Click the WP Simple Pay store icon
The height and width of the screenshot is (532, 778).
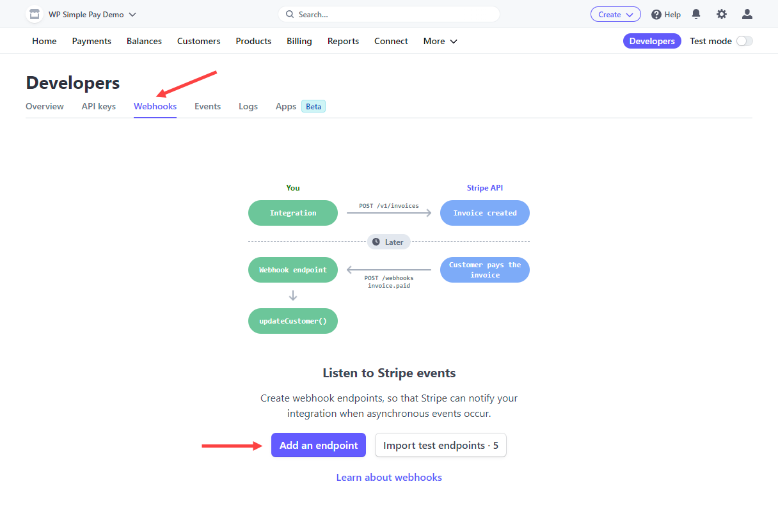click(x=35, y=14)
